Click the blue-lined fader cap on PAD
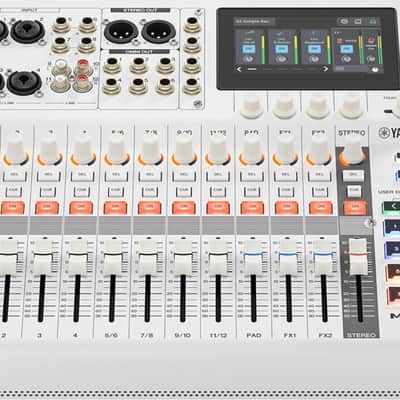The image size is (400, 400). click(x=253, y=257)
